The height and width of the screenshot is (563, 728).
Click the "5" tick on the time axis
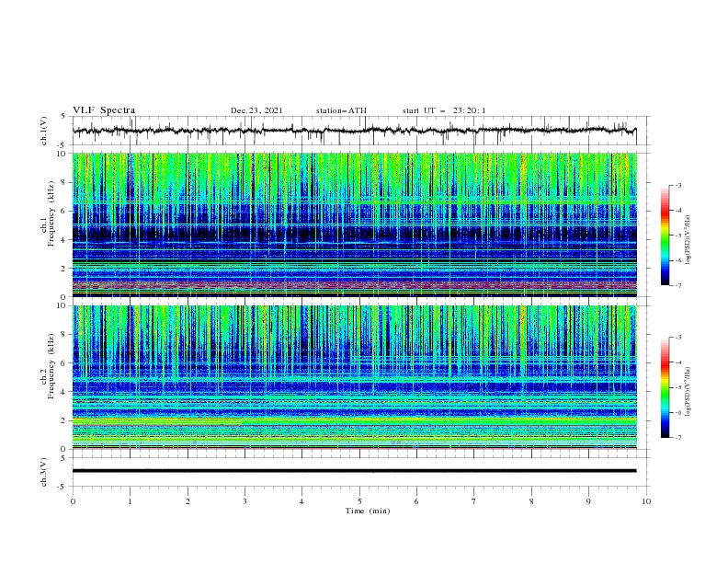[359, 501]
